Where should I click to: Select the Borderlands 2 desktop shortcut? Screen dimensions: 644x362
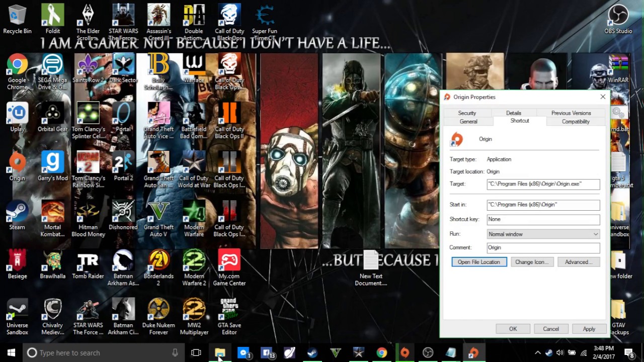[158, 268]
